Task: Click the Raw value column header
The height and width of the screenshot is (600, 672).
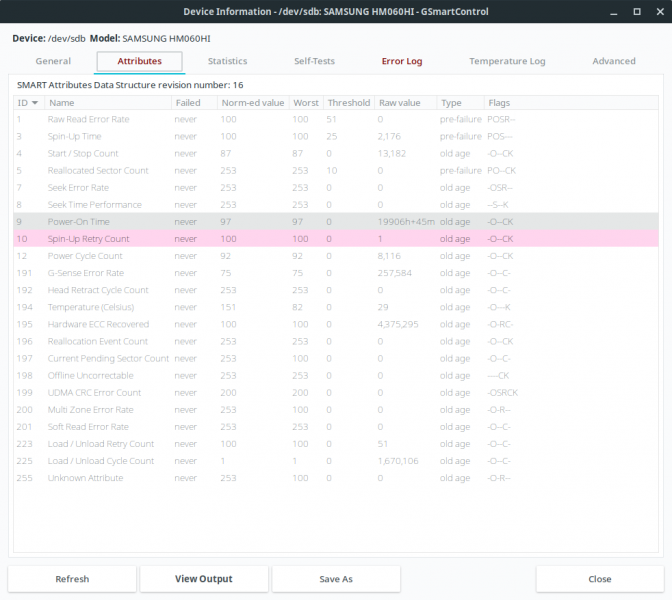Action: point(405,103)
